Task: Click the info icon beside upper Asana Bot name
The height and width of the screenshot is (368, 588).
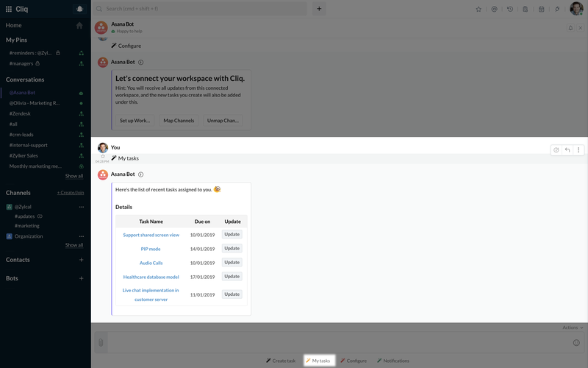Action: (x=141, y=63)
